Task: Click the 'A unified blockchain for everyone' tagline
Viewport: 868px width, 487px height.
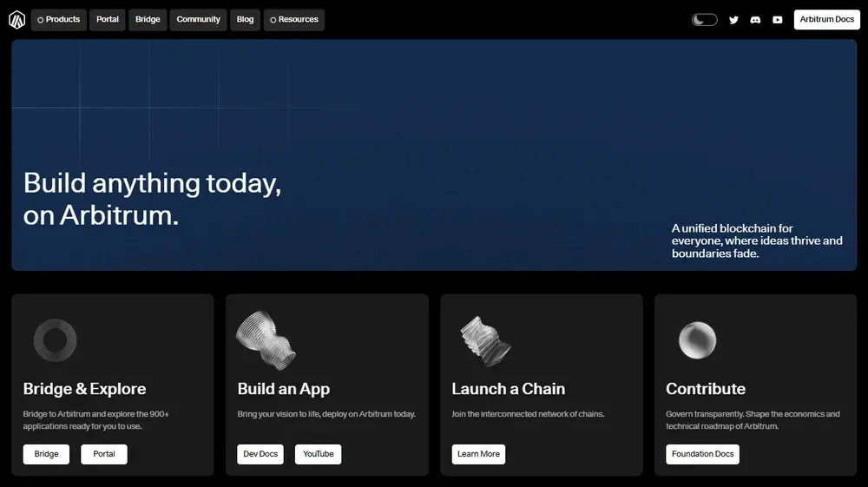Action: tap(757, 240)
